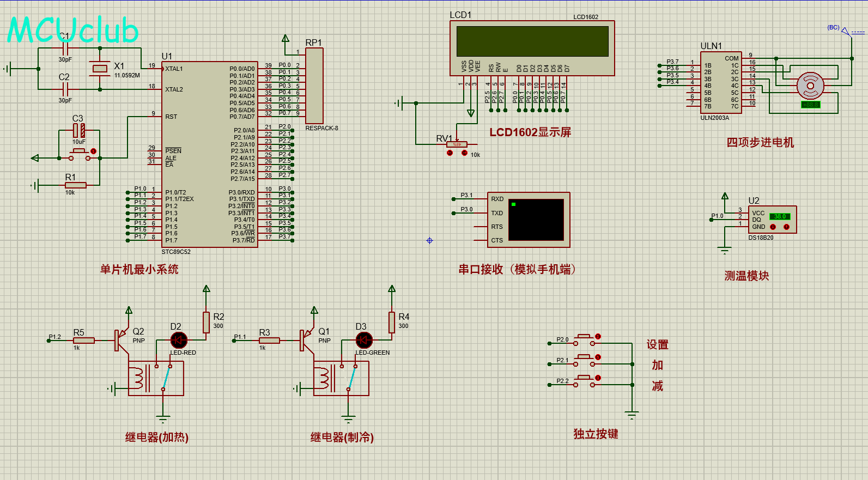Select the Q2 PNP transistor
The height and width of the screenshot is (480, 868).
point(121,340)
